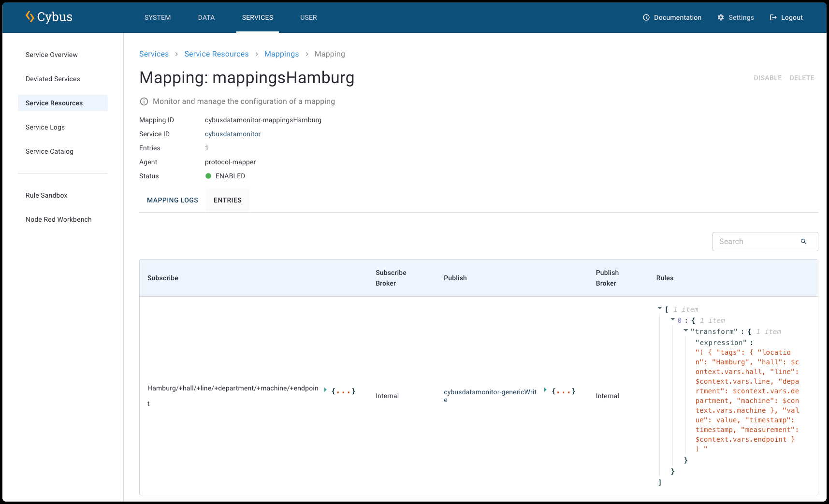Collapse the Rules item 0 object

tap(672, 319)
